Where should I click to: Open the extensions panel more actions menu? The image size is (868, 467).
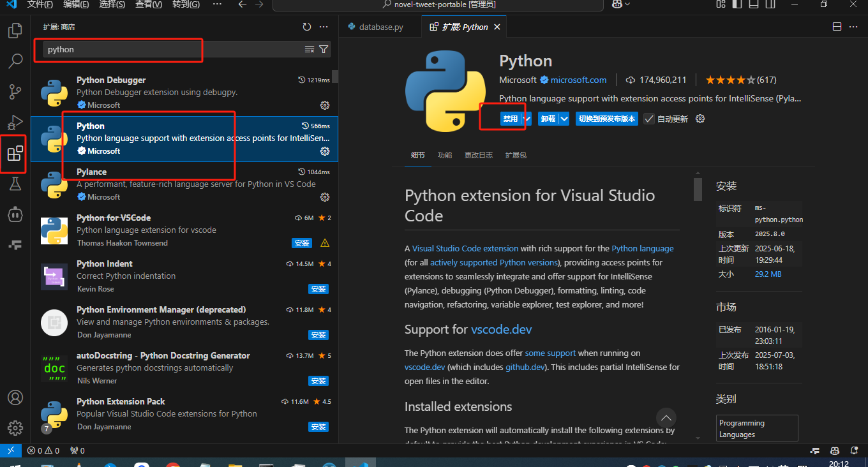click(x=324, y=27)
